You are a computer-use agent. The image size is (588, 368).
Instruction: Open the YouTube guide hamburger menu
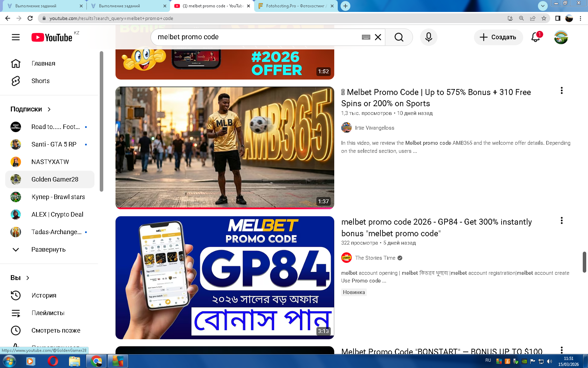pyautogui.click(x=16, y=37)
